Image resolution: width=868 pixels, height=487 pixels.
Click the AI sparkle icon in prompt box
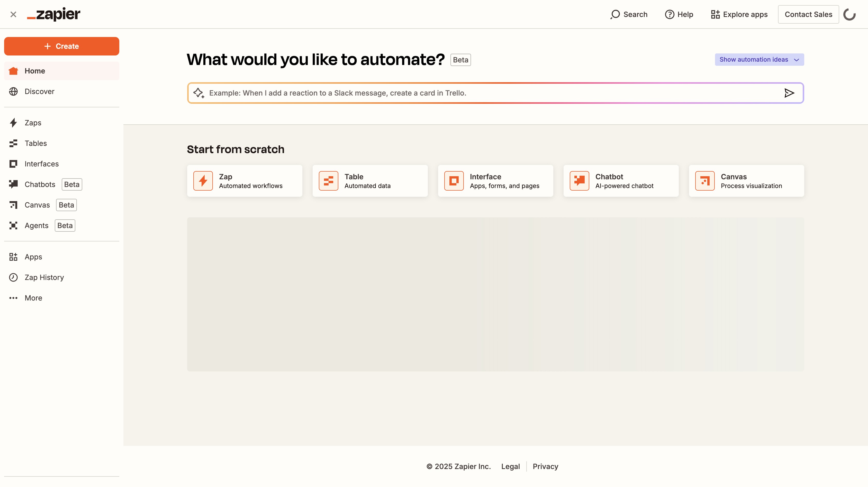tap(199, 93)
